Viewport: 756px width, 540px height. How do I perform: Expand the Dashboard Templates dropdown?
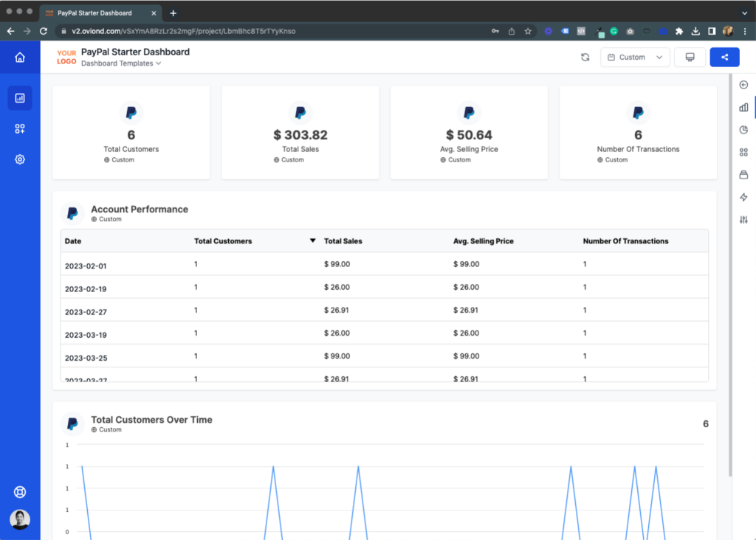(x=121, y=63)
